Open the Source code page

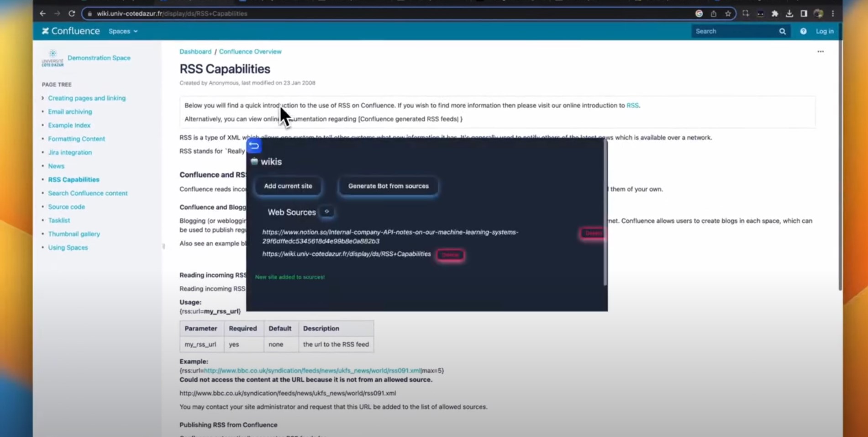(66, 207)
